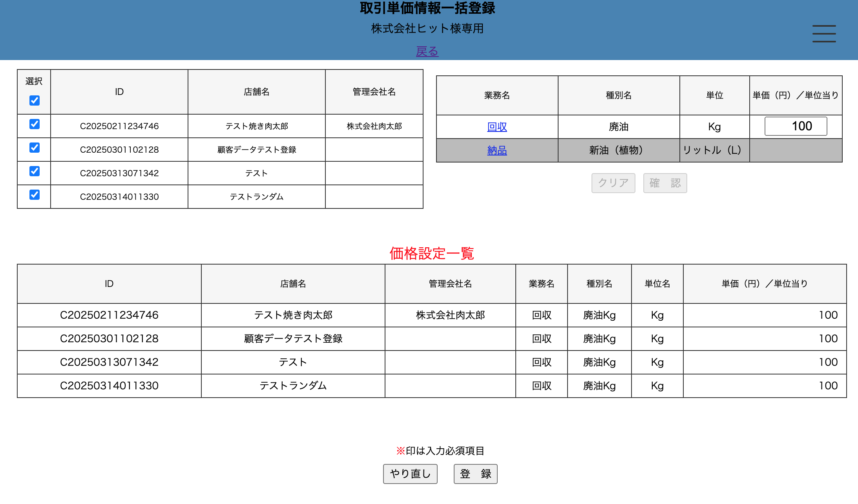Uncheck the テストランダム row checkbox

[35, 195]
